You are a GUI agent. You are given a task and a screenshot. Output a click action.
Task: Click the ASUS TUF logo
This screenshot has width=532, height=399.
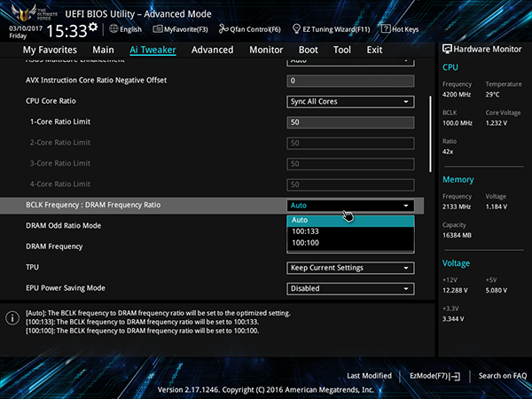[x=35, y=13]
